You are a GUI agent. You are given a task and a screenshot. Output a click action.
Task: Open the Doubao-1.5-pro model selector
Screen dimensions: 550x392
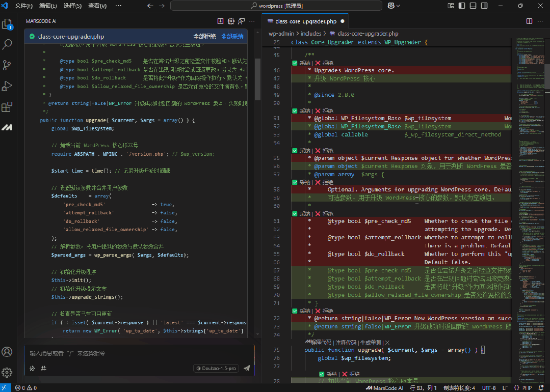pos(216,368)
